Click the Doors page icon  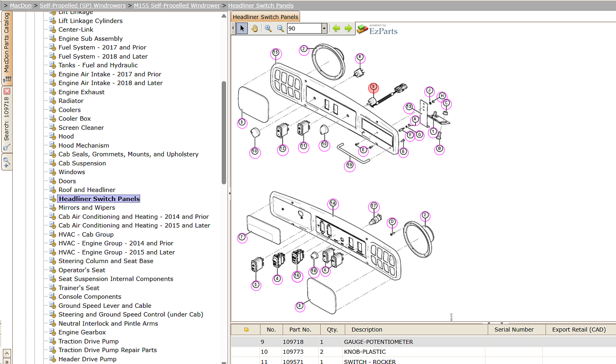[53, 181]
